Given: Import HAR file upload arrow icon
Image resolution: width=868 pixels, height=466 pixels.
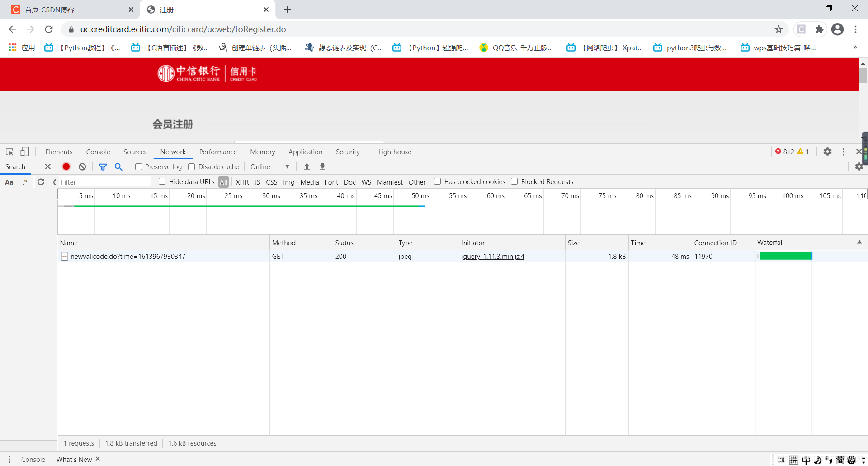Looking at the screenshot, I should [307, 166].
